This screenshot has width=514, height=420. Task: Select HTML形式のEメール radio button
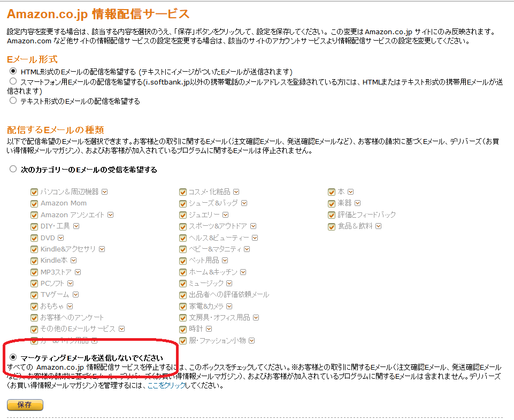[13, 71]
